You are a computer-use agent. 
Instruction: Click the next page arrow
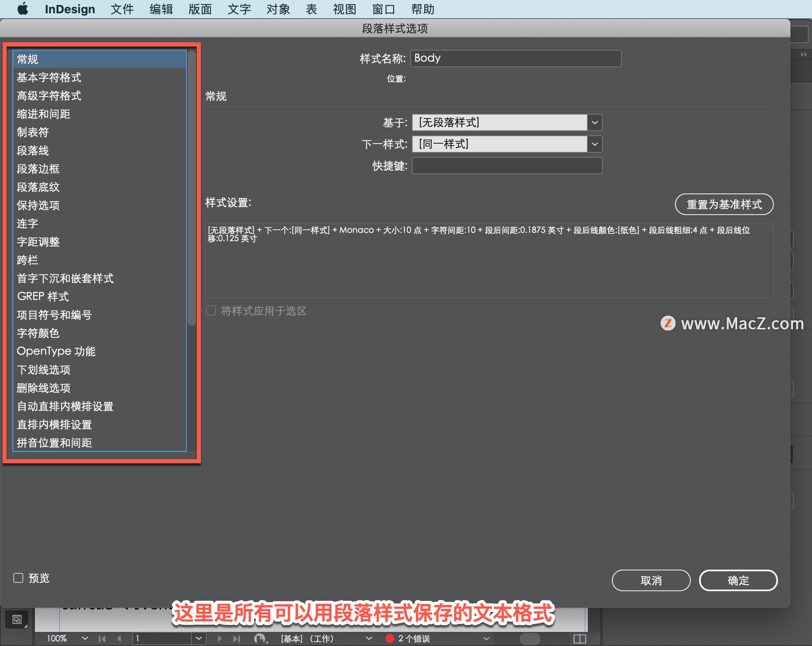219,638
